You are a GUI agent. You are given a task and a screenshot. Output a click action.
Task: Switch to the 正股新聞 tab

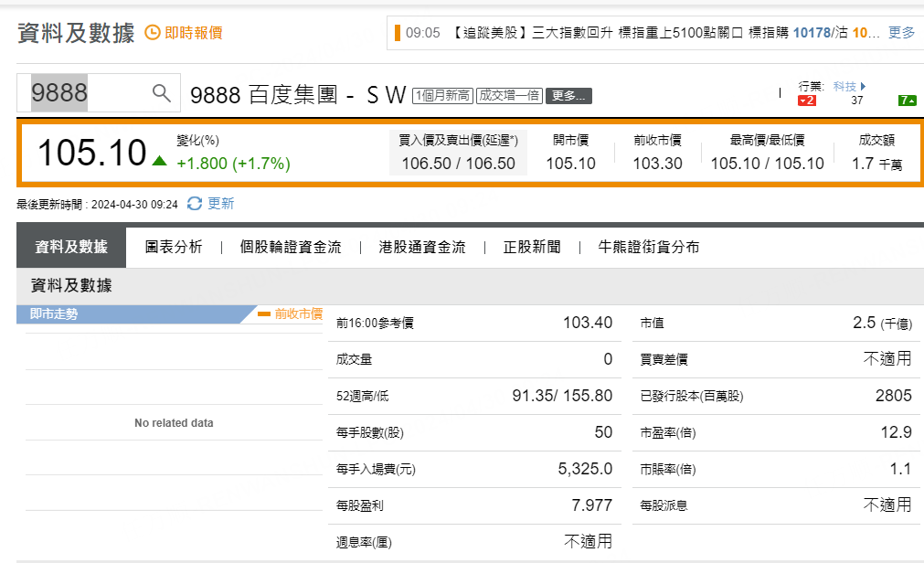pos(532,247)
